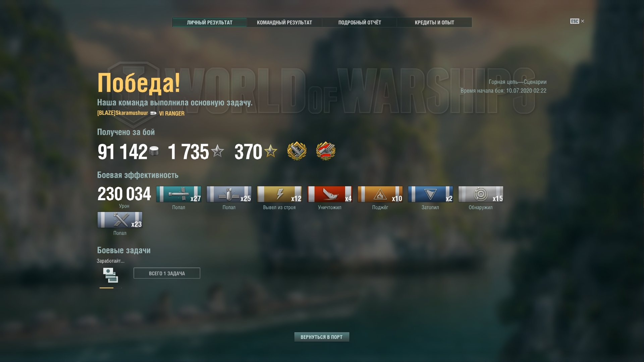Open the Кредиты и опыт tab
This screenshot has width=644, height=362.
(434, 22)
